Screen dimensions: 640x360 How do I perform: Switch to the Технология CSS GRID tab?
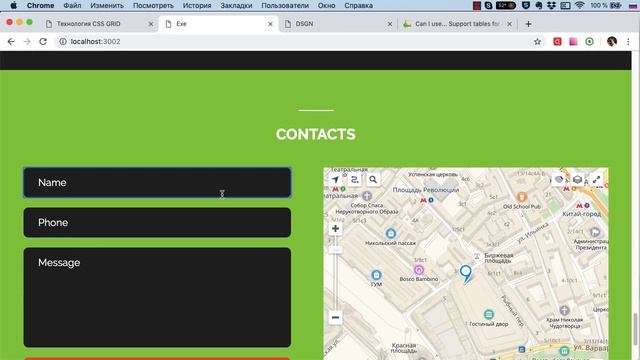100,24
